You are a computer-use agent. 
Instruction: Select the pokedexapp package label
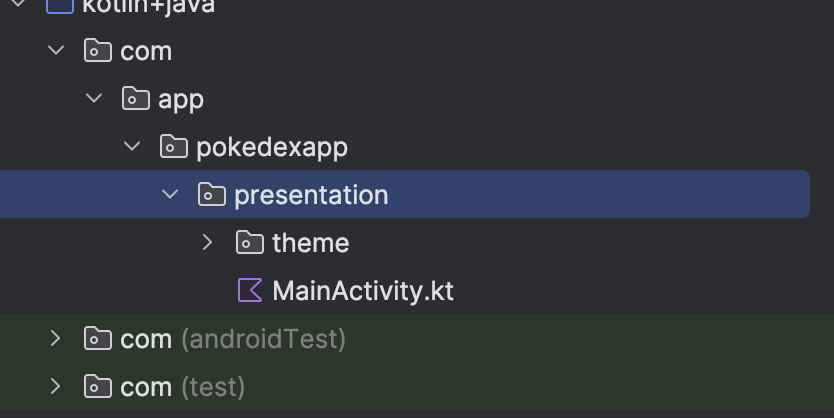pos(272,147)
